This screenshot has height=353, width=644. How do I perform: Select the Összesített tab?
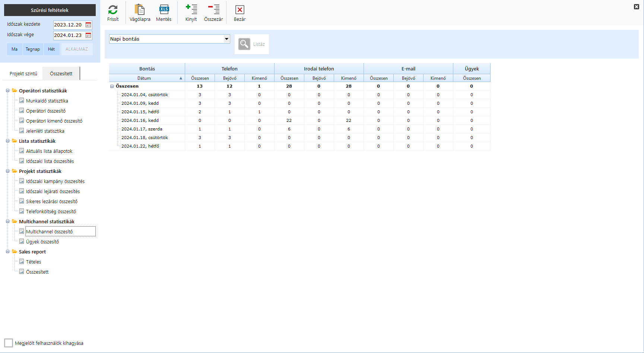click(x=61, y=74)
